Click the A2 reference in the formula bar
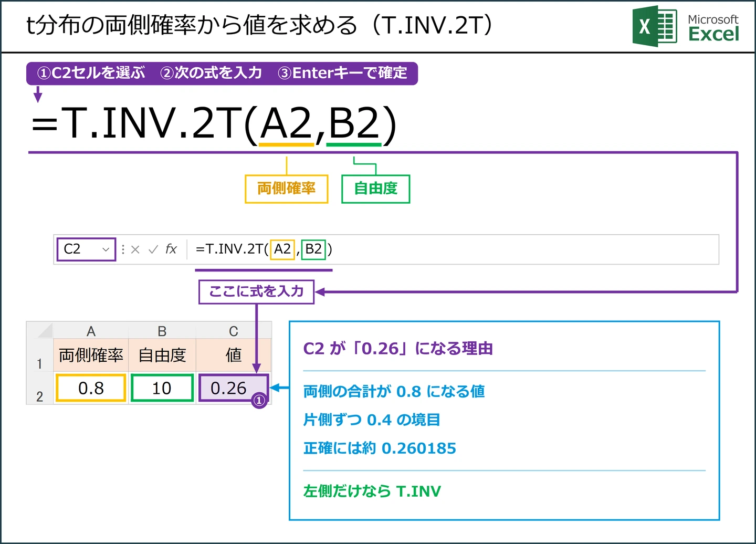The height and width of the screenshot is (544, 756). (282, 249)
